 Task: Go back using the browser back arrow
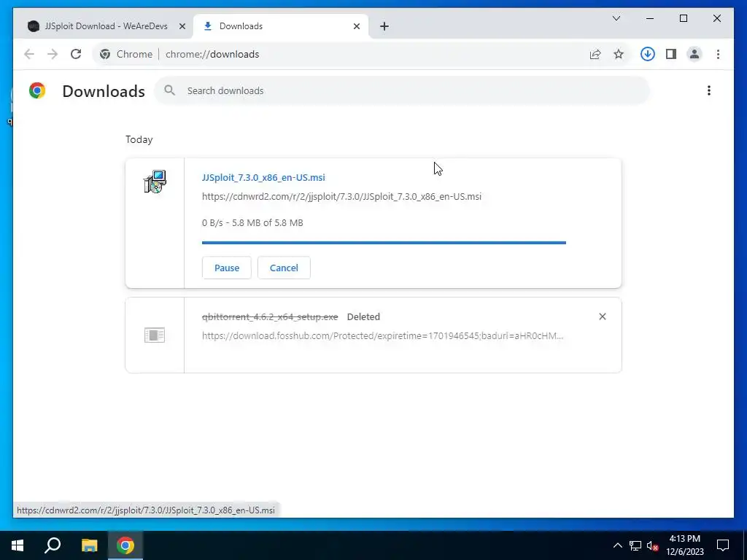29,54
